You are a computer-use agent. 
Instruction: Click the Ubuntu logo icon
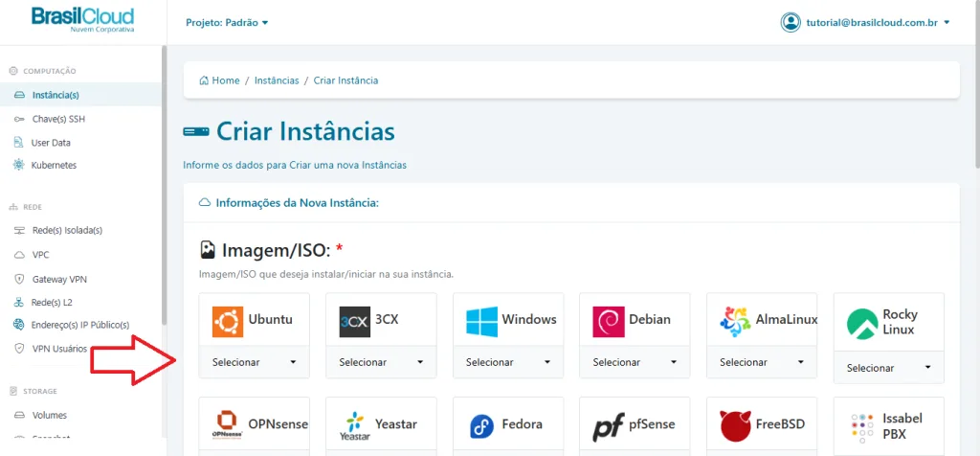tap(228, 322)
